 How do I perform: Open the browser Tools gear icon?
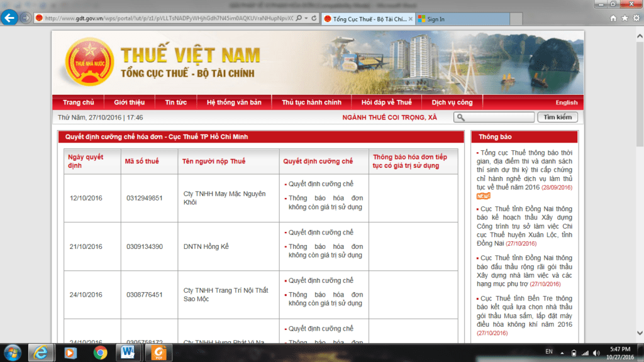pos(636,18)
